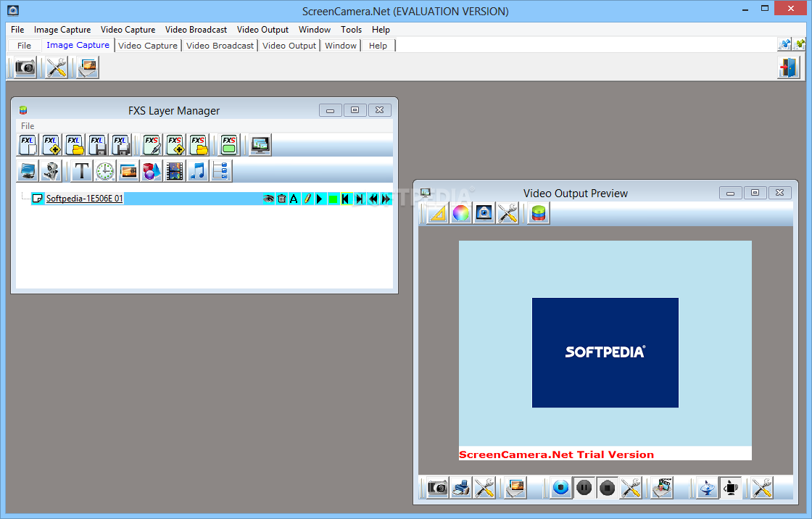Screen dimensions: 812x519
Task: Stop recording with dark stop button
Action: (x=607, y=487)
